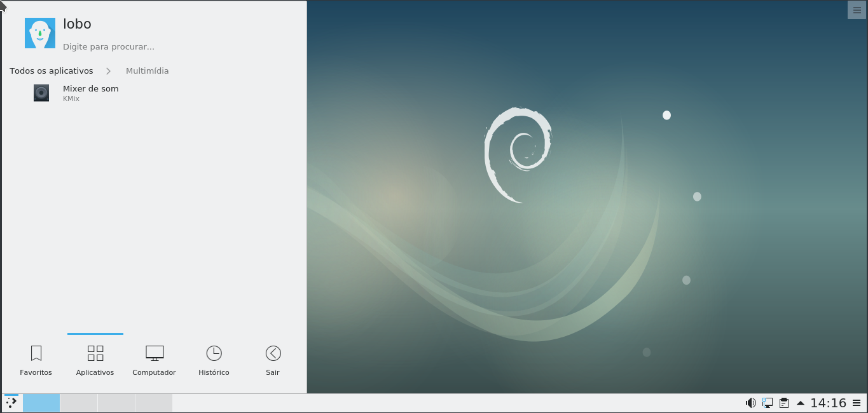Open the Multimídia breadcrumb entry
868x413 pixels.
pyautogui.click(x=147, y=71)
